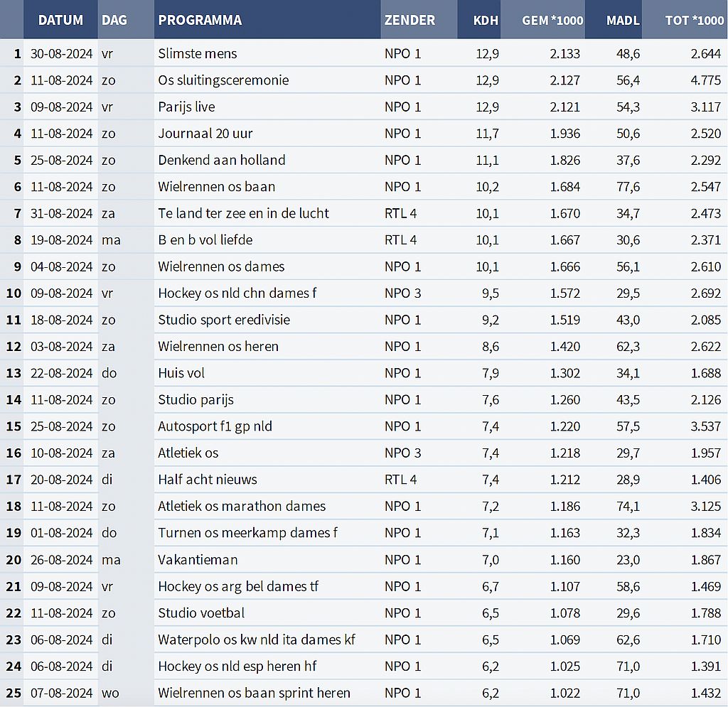Click the KDH value 11,1
The width and height of the screenshot is (728, 707).
[x=488, y=160]
